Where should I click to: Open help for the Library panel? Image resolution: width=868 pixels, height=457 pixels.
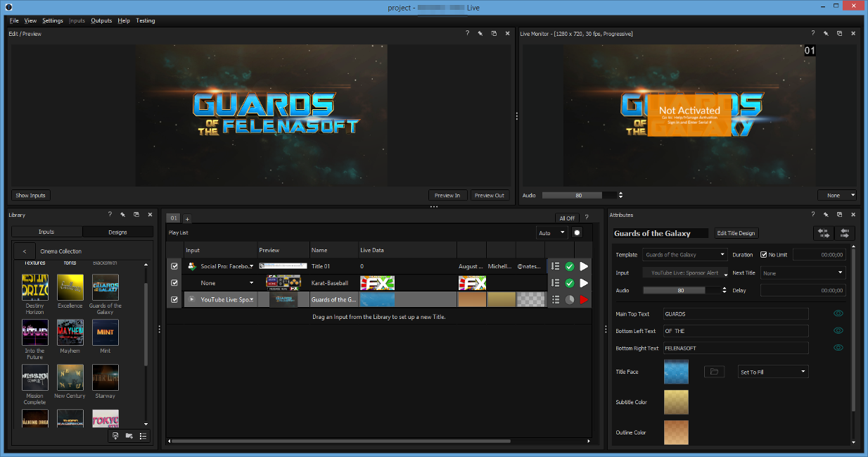tap(110, 215)
